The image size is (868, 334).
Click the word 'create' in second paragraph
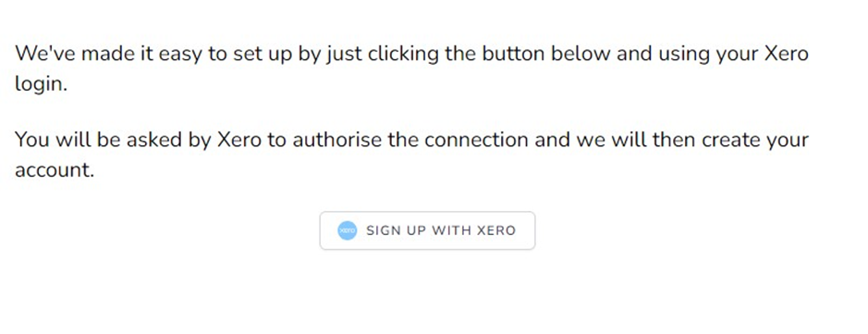[728, 139]
